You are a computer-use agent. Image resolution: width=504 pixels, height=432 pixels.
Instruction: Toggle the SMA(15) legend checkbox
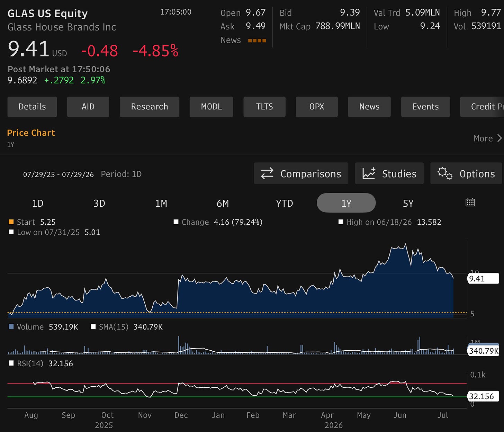click(x=93, y=327)
